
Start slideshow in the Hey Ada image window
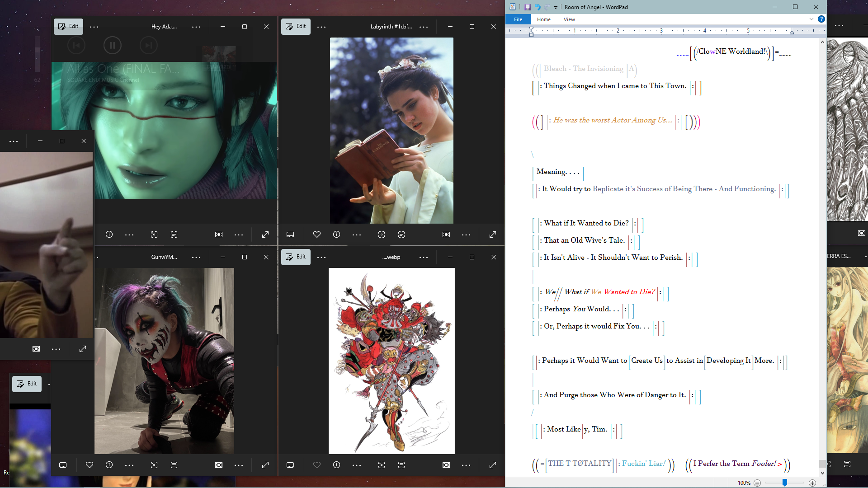[x=219, y=235]
